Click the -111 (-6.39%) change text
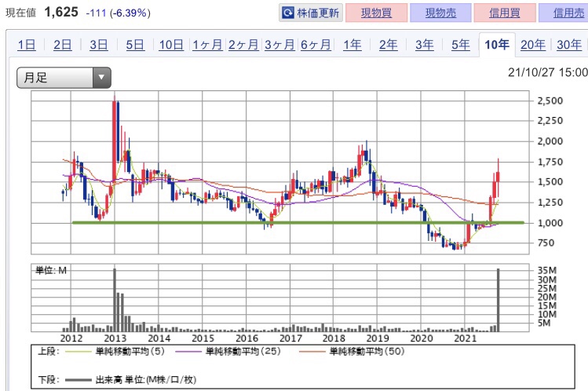Viewport: 588px width, 391px height. click(x=118, y=13)
